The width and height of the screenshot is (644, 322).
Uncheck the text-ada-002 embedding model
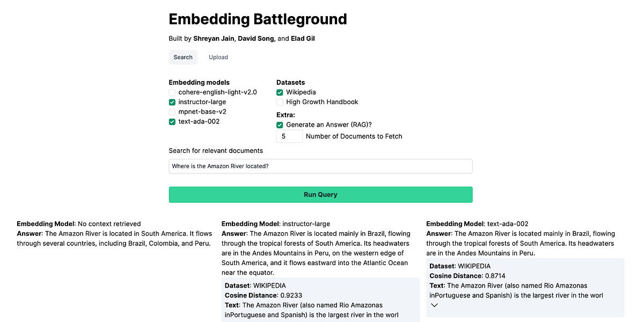[x=172, y=122]
